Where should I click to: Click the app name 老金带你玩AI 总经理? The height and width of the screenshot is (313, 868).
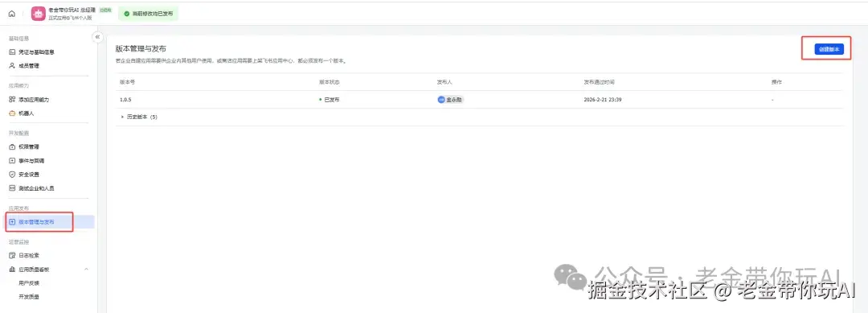click(x=72, y=10)
